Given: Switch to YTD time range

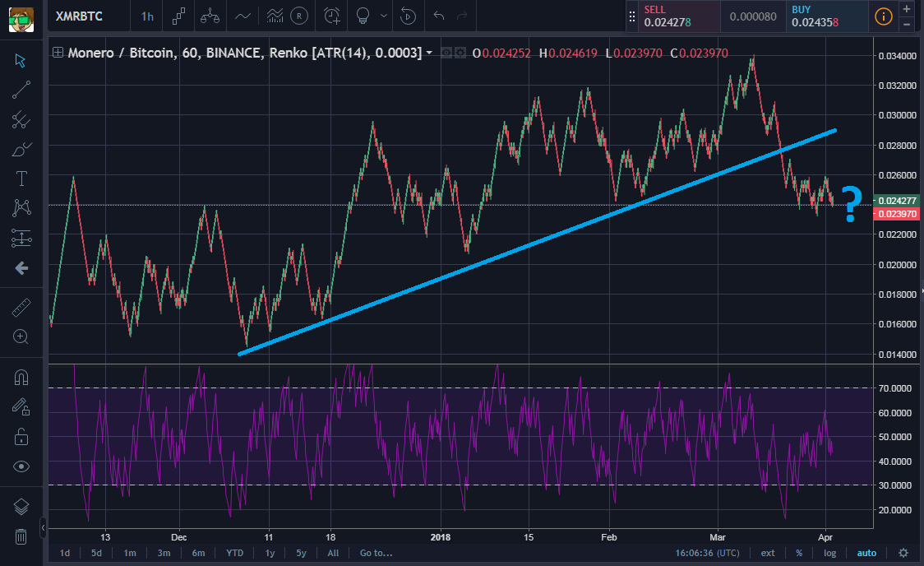Looking at the screenshot, I should 234,553.
